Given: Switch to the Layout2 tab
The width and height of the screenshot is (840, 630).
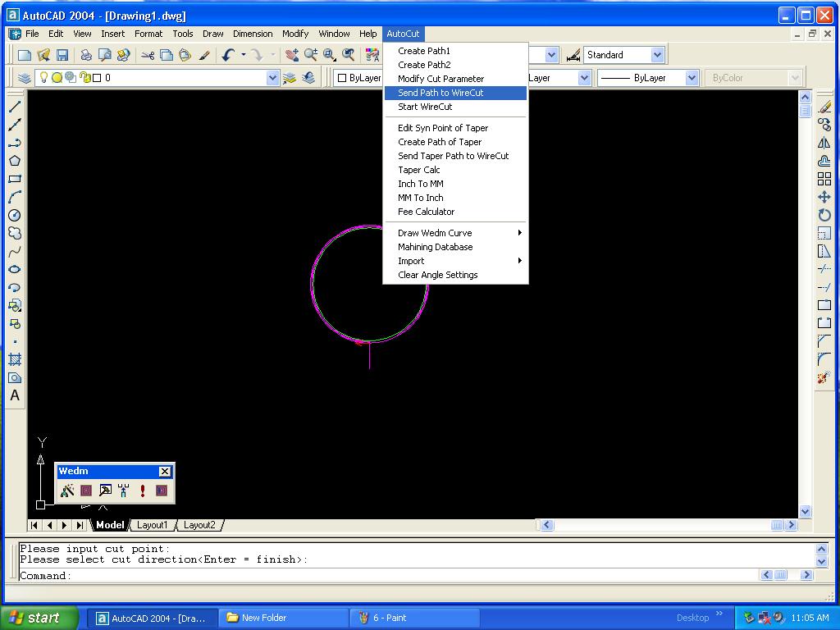Looking at the screenshot, I should (199, 525).
